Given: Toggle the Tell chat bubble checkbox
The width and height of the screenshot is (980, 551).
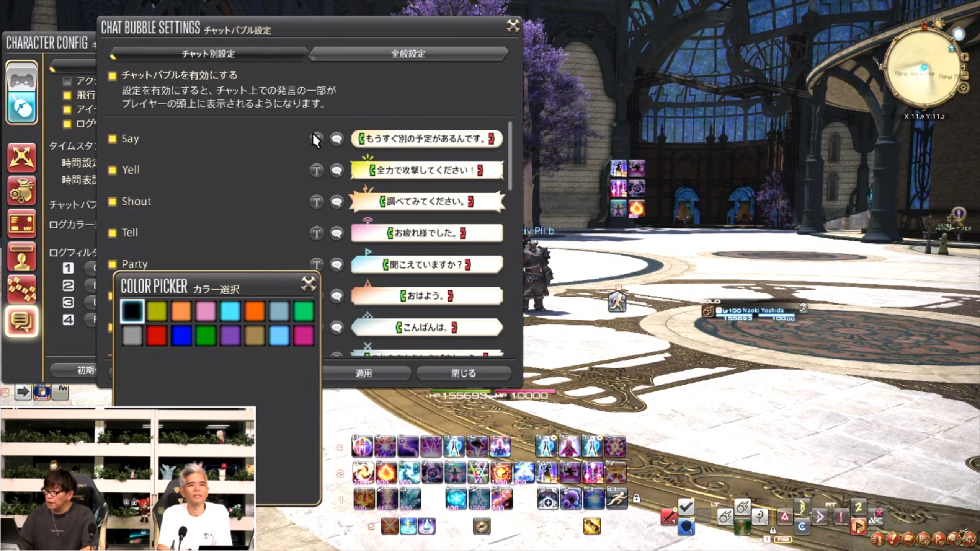Looking at the screenshot, I should (x=112, y=233).
